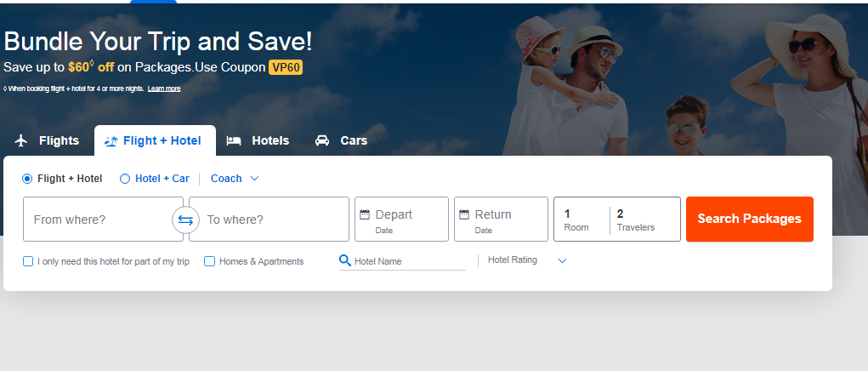Open the Coach cabin class dropdown
Viewport: 868px width, 371px height.
click(x=235, y=179)
